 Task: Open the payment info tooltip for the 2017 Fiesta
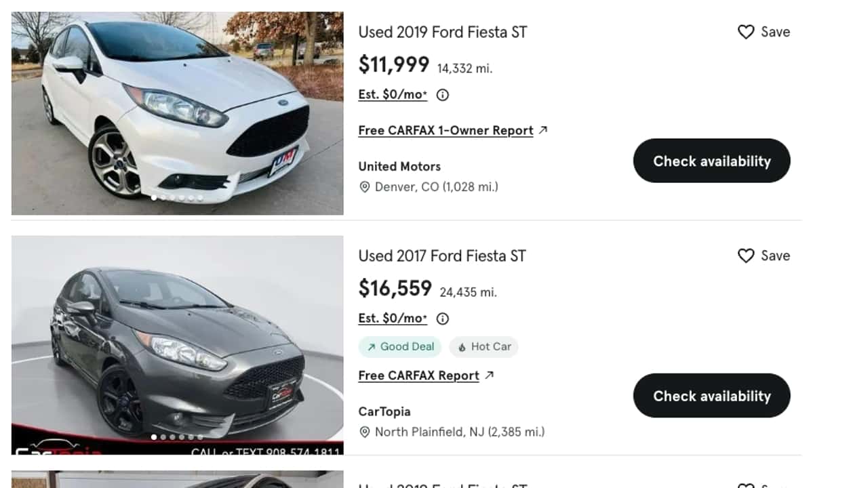[442, 319]
